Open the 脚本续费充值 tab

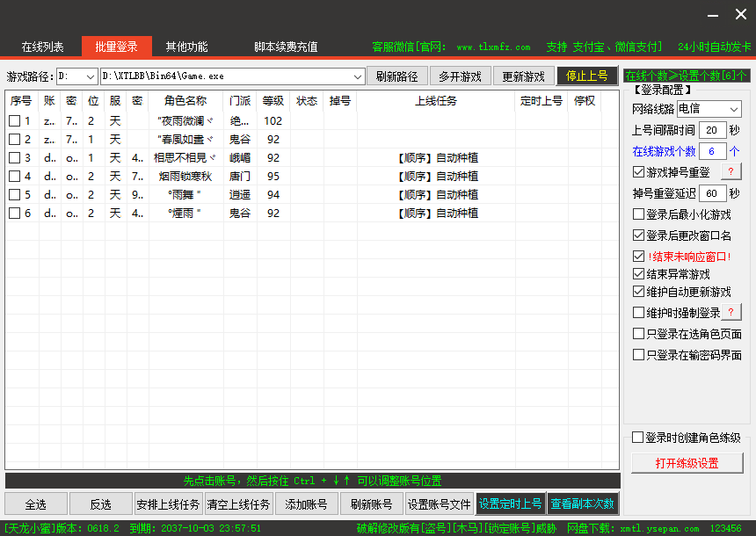tap(286, 47)
